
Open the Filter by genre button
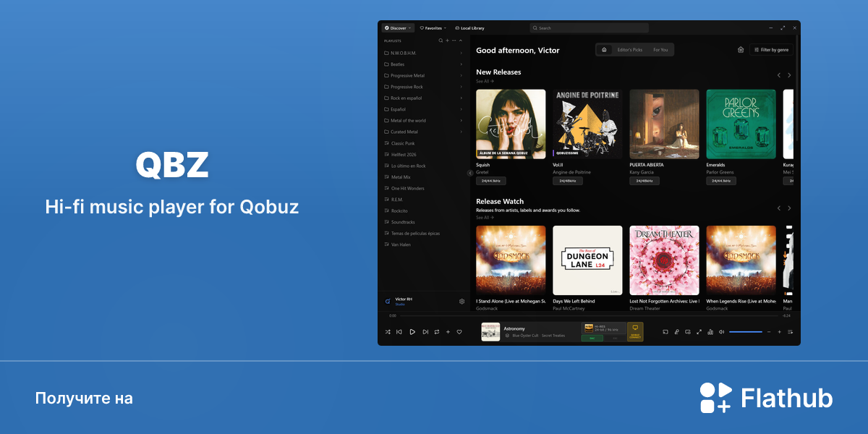773,50
